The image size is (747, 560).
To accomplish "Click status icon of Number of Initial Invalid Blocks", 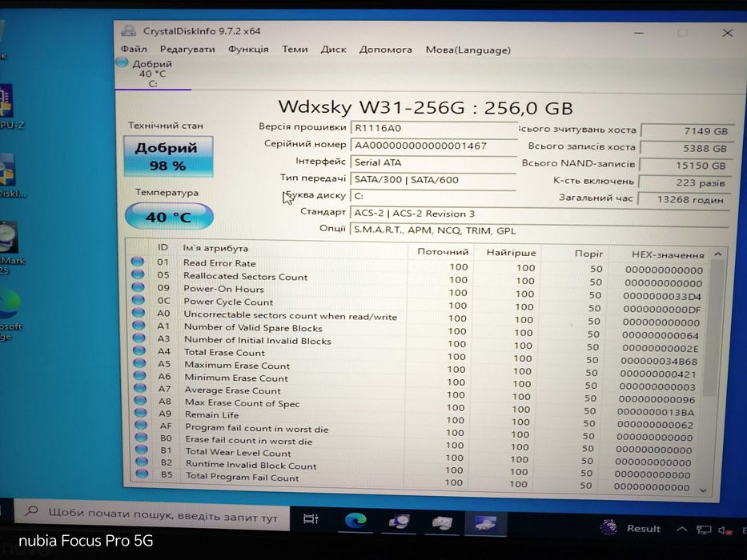I will pyautogui.click(x=139, y=338).
